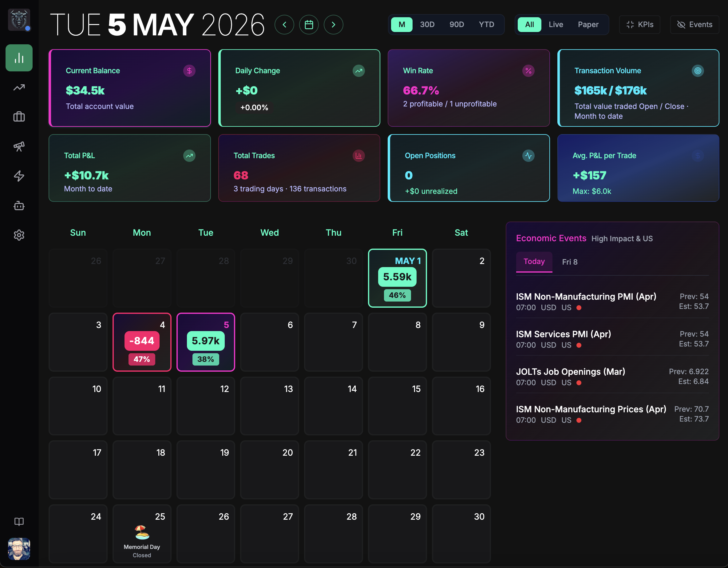Open the Memorial Day closed day 25
Image resolution: width=728 pixels, height=568 pixels.
pos(142,534)
